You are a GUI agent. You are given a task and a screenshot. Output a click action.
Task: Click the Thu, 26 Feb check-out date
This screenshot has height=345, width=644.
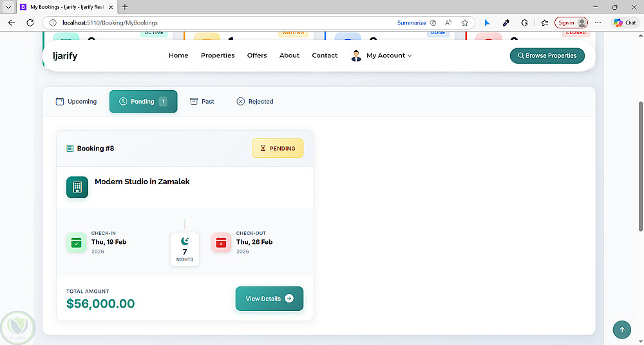(254, 242)
